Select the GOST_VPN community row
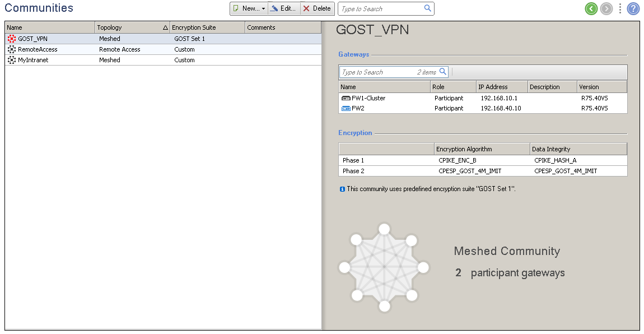 (x=163, y=39)
